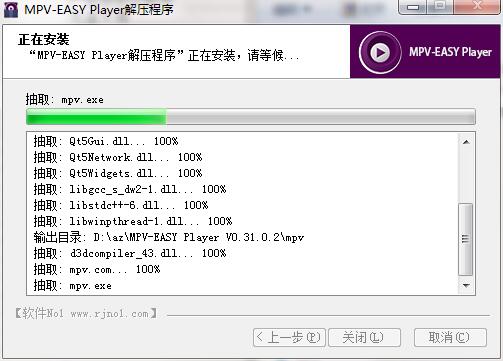
Task: Minimize the installer window
Action: pyautogui.click(x=413, y=7)
